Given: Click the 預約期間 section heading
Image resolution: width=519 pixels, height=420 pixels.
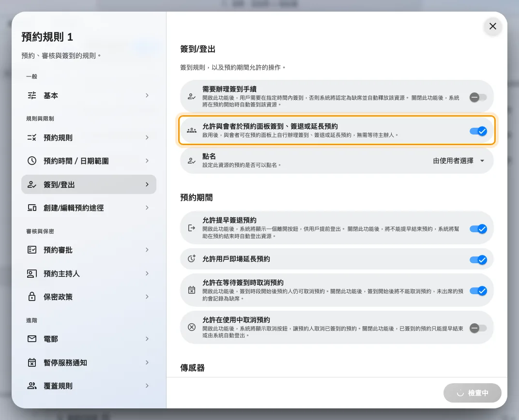Looking at the screenshot, I should 196,197.
